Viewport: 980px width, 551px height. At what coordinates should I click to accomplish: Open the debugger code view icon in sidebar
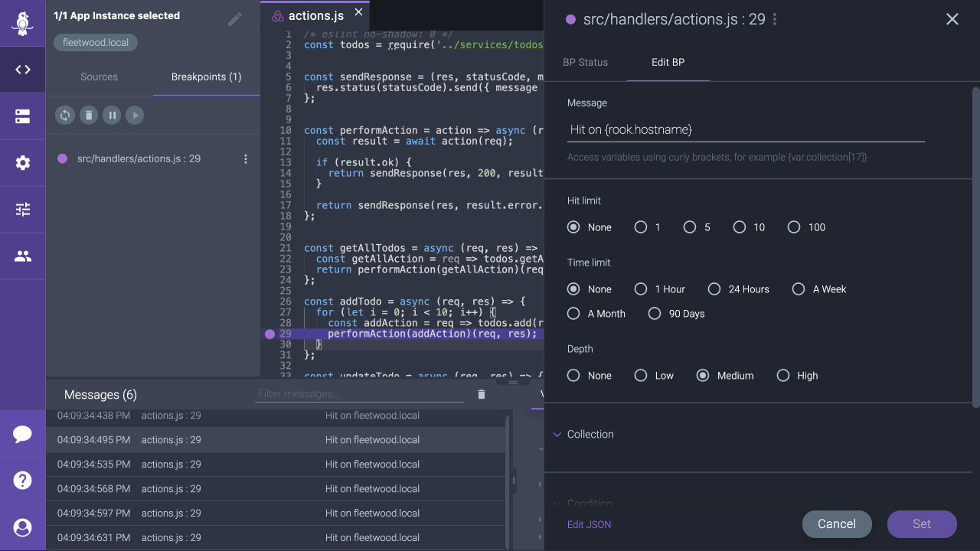(23, 70)
